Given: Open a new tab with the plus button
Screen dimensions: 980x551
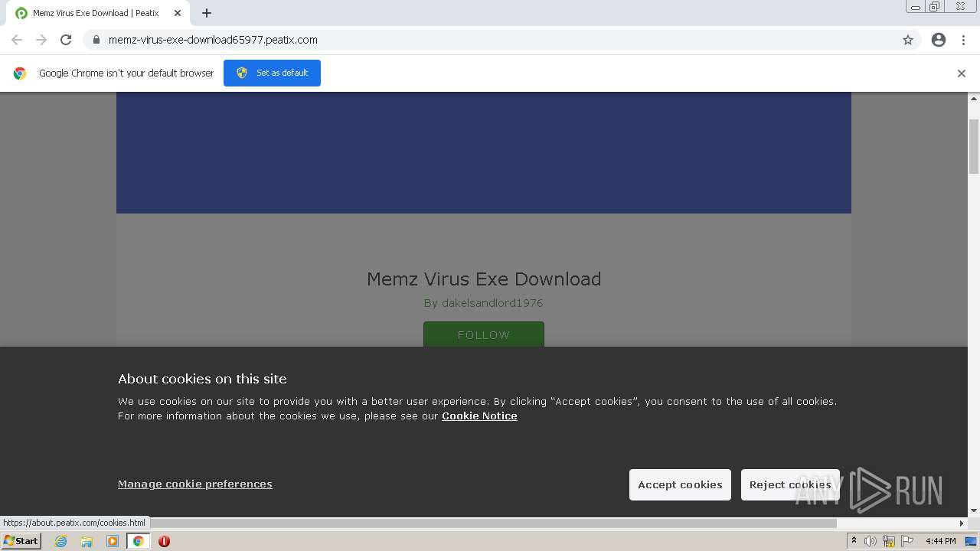Looking at the screenshot, I should (x=207, y=13).
